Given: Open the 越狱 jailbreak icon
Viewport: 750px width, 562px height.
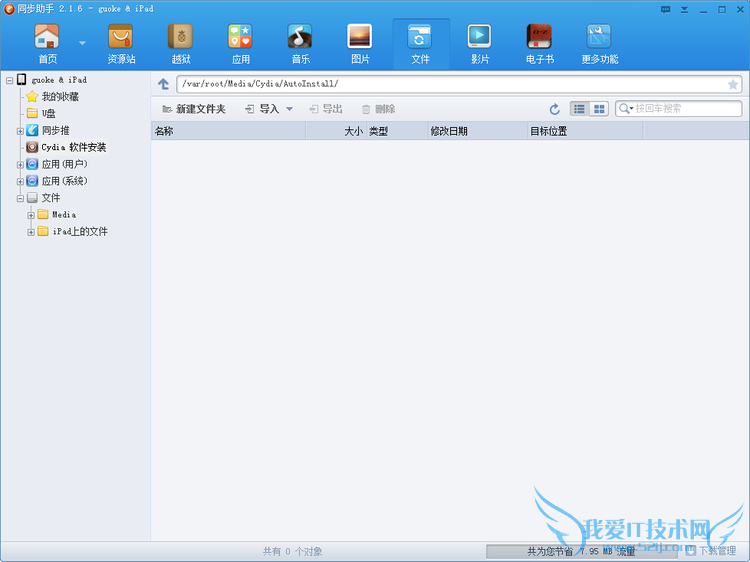Looking at the screenshot, I should point(181,44).
